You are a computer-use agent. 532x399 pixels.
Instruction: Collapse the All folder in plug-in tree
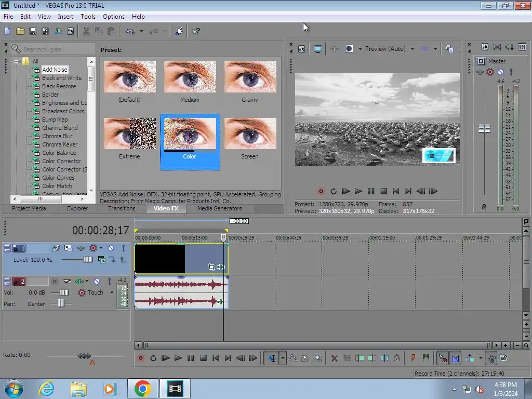(x=16, y=61)
